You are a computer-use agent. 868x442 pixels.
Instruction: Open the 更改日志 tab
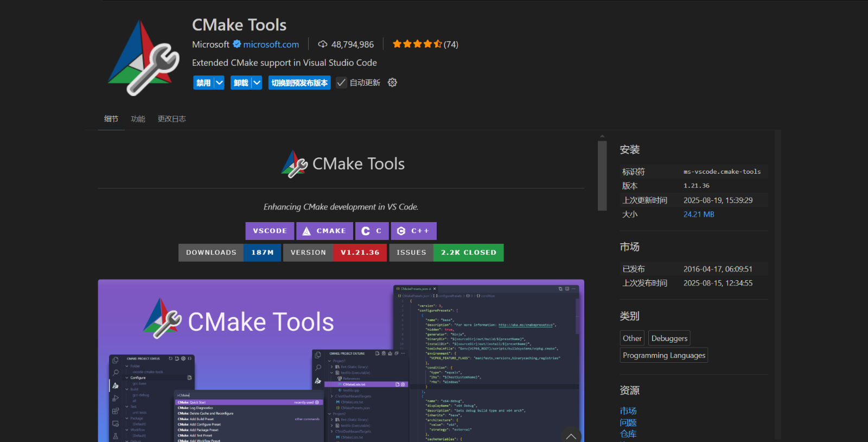pos(171,119)
